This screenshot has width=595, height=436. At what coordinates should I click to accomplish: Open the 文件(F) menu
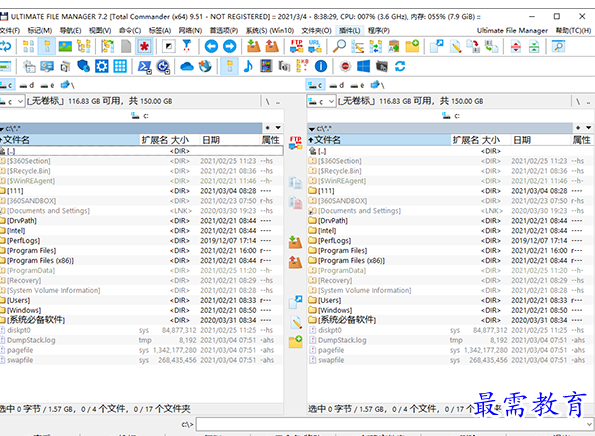point(10,30)
